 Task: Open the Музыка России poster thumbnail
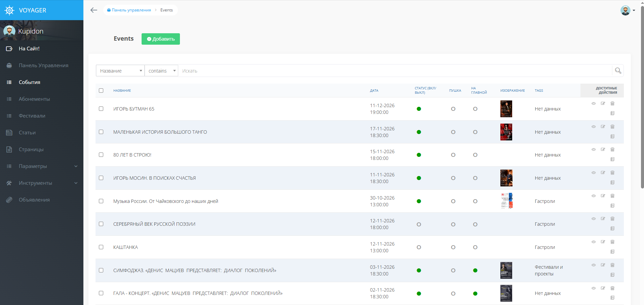pos(507,201)
